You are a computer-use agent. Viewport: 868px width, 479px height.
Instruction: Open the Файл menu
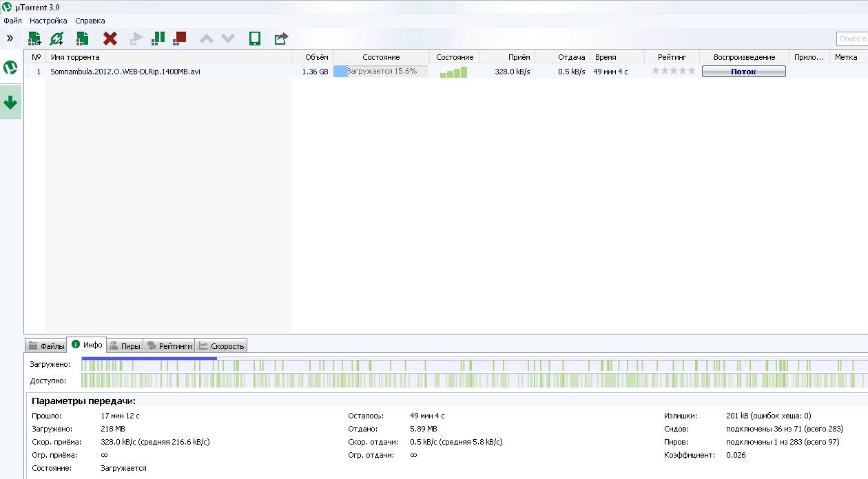(12, 21)
